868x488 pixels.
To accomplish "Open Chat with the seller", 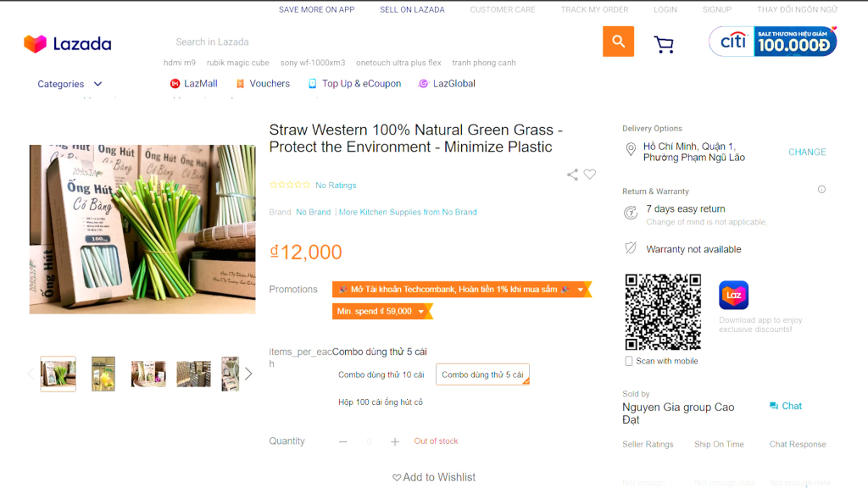I will [786, 406].
